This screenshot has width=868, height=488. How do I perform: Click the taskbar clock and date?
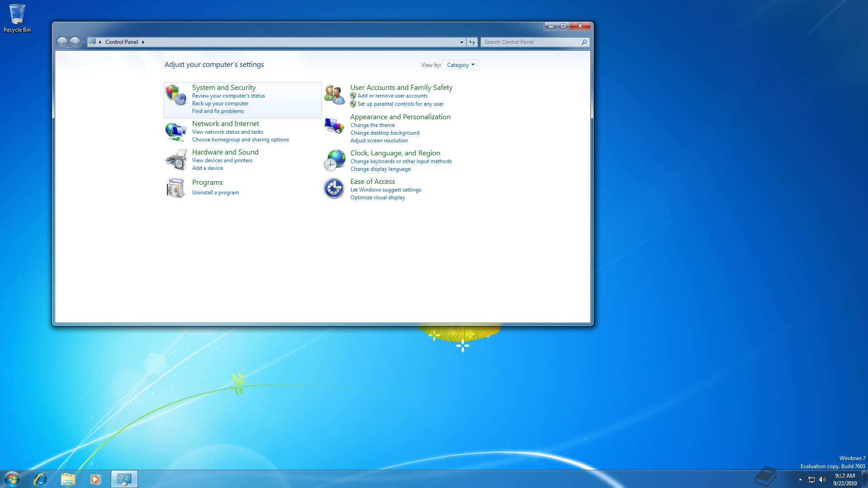(845, 479)
